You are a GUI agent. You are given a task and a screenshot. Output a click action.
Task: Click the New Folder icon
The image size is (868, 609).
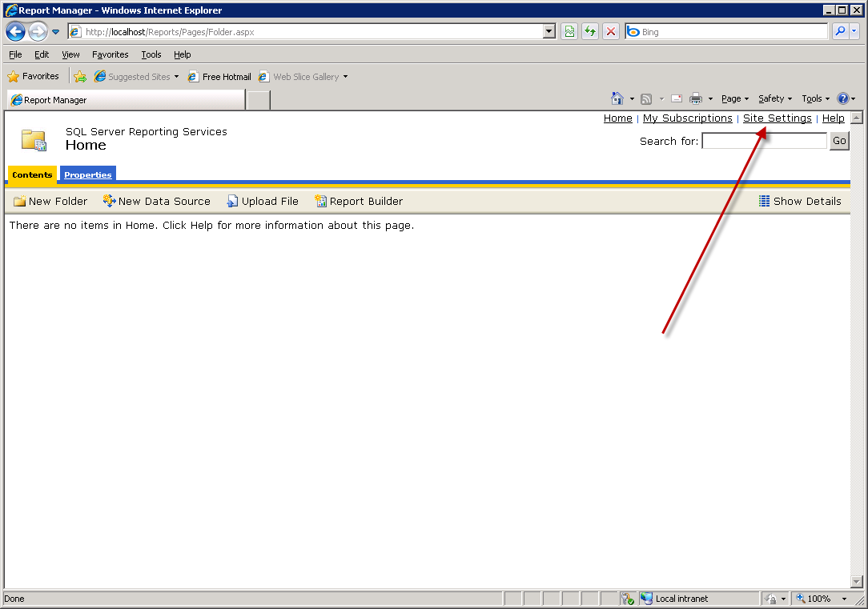point(20,202)
